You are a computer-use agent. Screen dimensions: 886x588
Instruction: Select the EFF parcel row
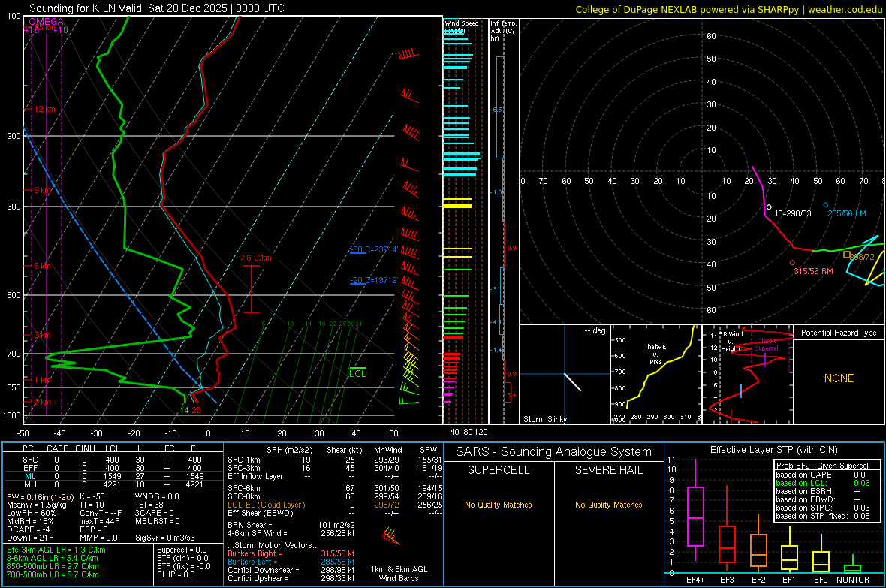click(x=113, y=468)
